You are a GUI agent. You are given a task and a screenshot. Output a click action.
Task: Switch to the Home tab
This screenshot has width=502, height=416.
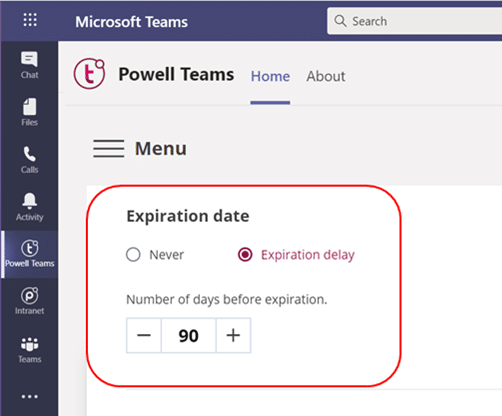coord(270,76)
